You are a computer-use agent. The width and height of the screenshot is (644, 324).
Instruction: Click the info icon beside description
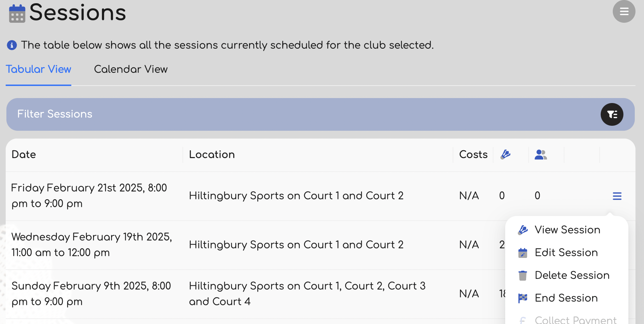point(12,45)
